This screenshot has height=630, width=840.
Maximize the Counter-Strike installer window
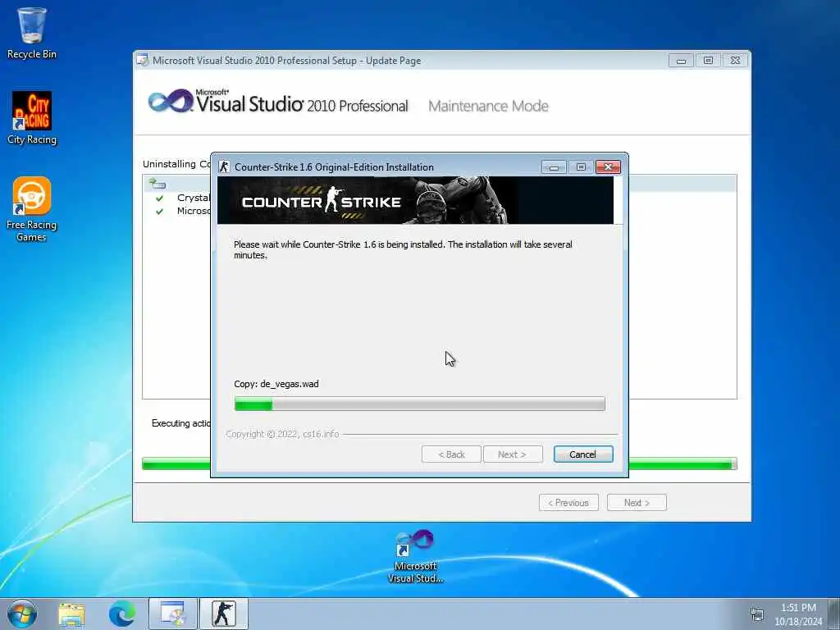tap(581, 167)
